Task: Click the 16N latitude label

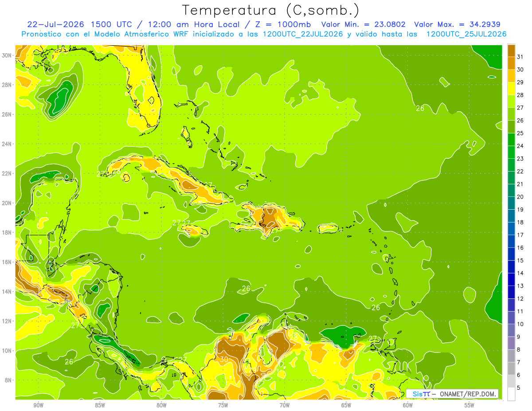Action: 7,262
